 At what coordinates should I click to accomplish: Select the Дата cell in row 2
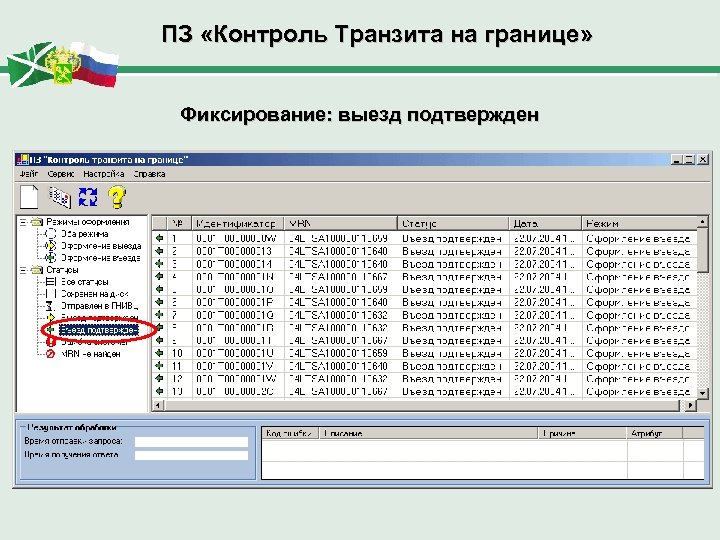pyautogui.click(x=546, y=251)
